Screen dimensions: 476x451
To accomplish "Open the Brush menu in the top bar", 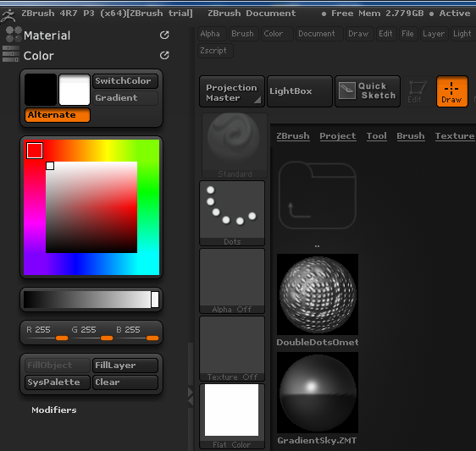I will coord(244,34).
